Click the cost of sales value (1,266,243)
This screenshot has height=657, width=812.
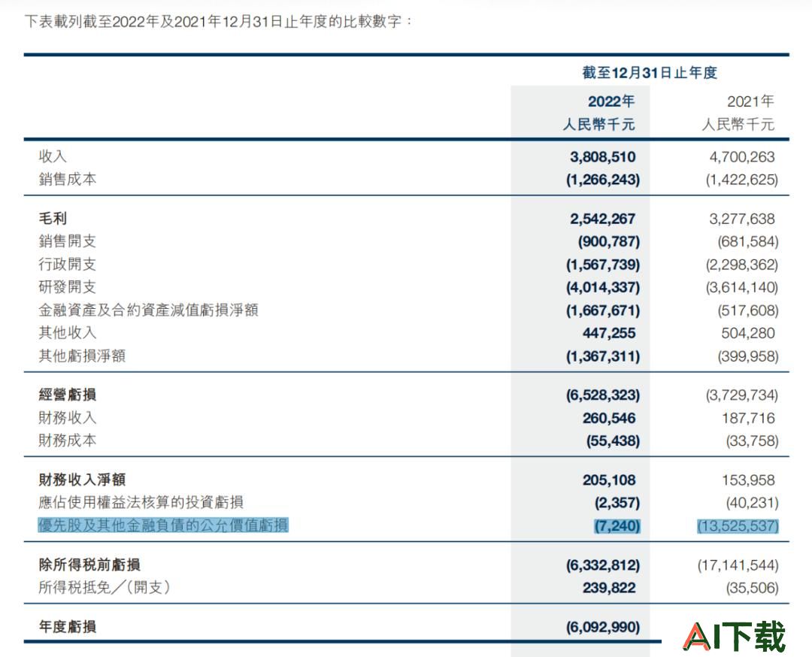click(603, 180)
